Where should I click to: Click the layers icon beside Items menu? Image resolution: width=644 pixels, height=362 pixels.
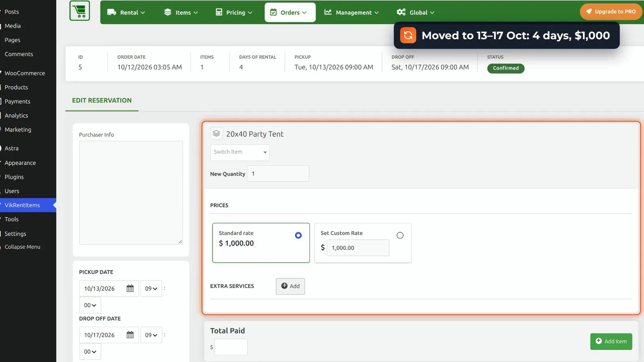(x=168, y=12)
